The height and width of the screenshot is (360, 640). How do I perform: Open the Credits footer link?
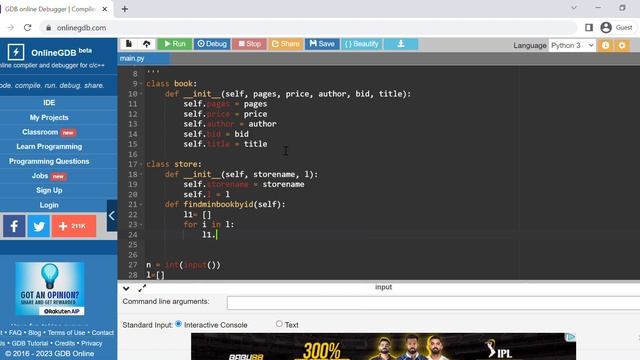pos(64,343)
